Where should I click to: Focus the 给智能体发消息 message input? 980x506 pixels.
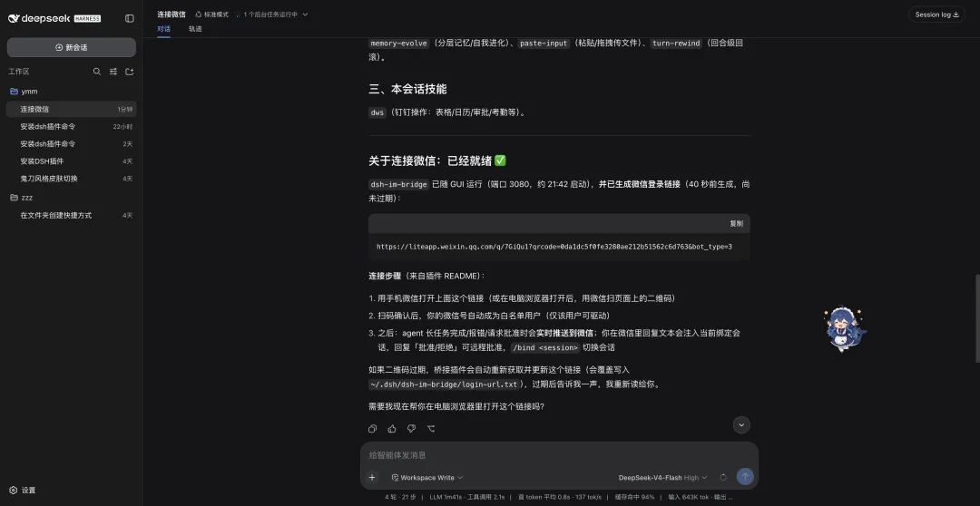[x=559, y=455]
